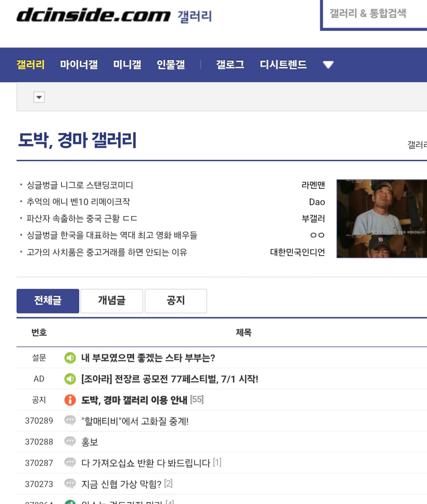Select the 마이너갤 menu item

[79, 65]
